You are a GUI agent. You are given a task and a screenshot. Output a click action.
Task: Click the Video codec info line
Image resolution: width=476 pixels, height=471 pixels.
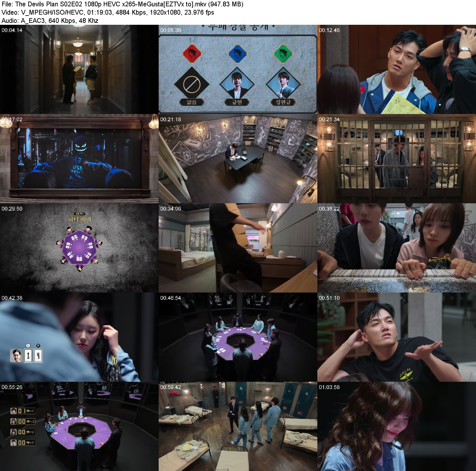(x=108, y=12)
